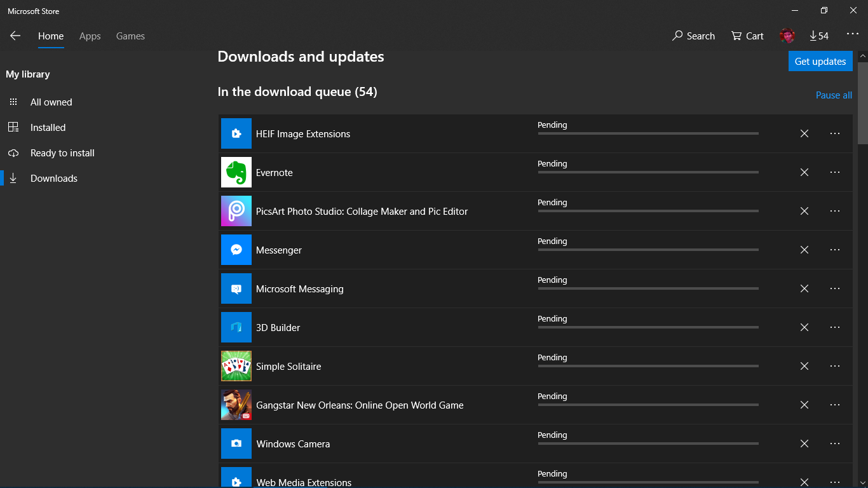Open more options for Messenger
Viewport: 868px width, 488px height.
point(835,250)
